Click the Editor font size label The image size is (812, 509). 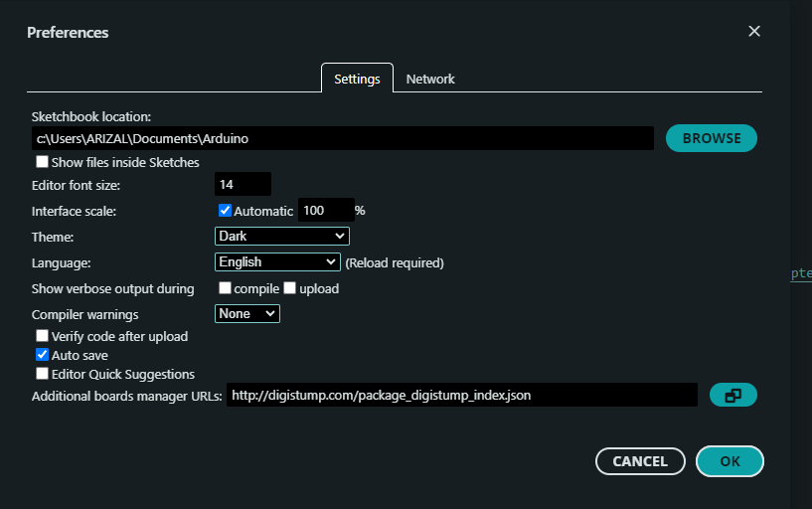76,185
